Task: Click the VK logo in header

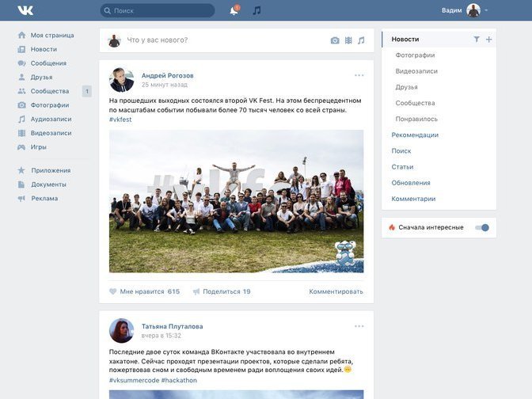Action: [26, 10]
